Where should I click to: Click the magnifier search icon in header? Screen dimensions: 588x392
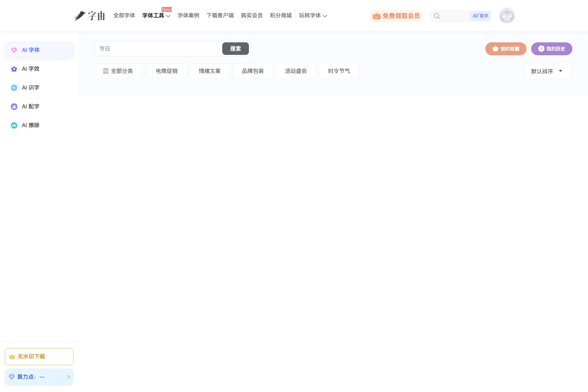(437, 16)
